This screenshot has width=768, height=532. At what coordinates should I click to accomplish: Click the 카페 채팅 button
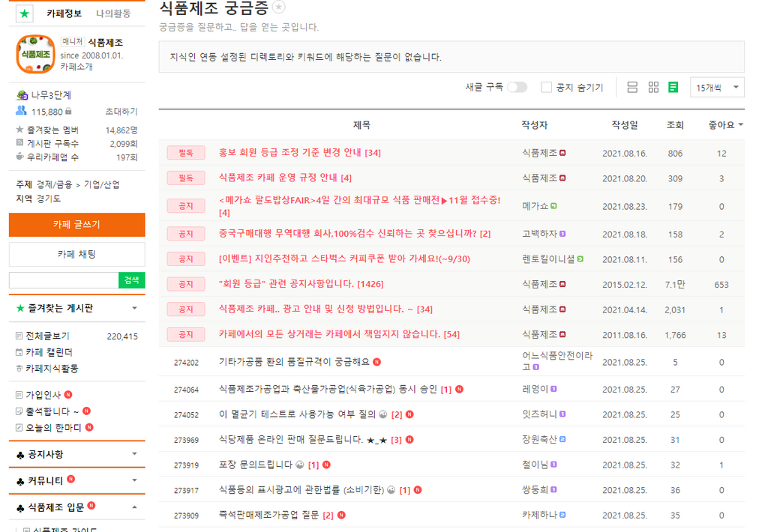[x=77, y=255]
